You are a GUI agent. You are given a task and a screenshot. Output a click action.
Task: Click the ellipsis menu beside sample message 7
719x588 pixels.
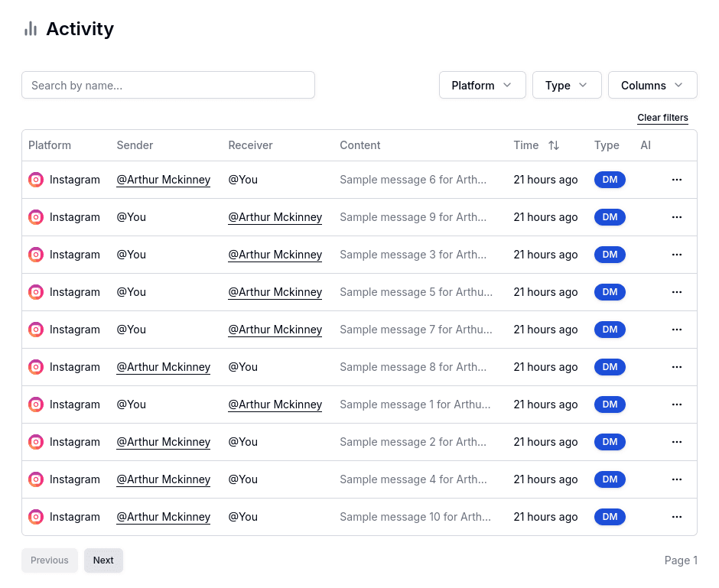[676, 329]
